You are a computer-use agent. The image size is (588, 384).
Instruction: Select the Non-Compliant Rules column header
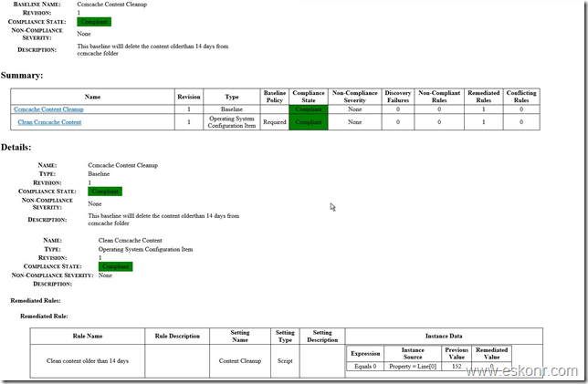tap(439, 96)
